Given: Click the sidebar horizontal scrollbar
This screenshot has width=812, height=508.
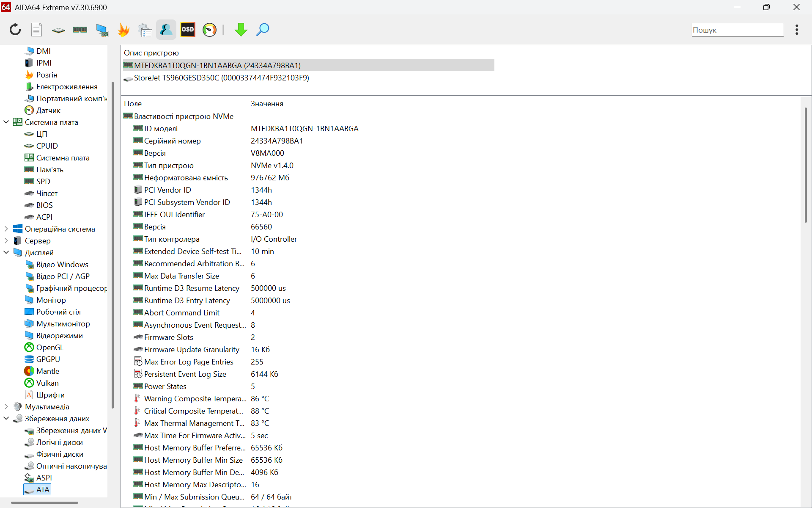Looking at the screenshot, I should [x=44, y=502].
